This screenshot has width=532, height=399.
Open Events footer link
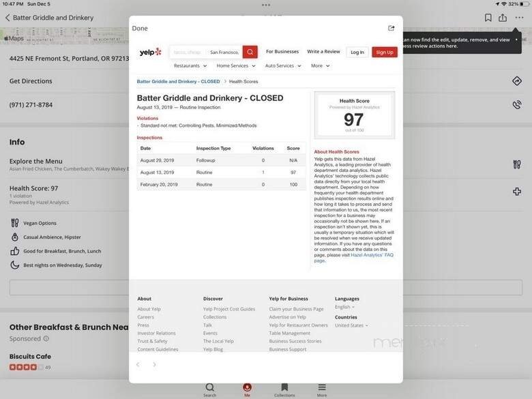210,333
